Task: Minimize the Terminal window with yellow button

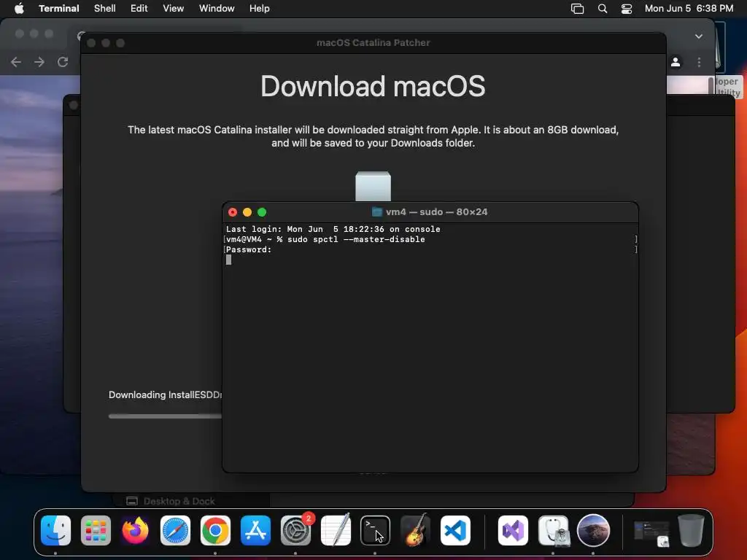Action: click(247, 212)
